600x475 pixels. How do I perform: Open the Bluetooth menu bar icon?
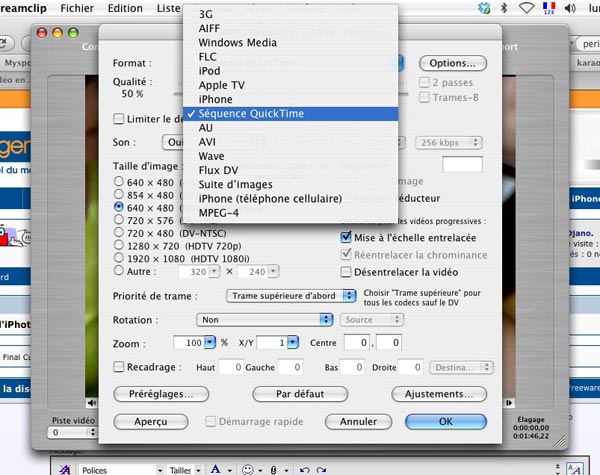point(504,8)
